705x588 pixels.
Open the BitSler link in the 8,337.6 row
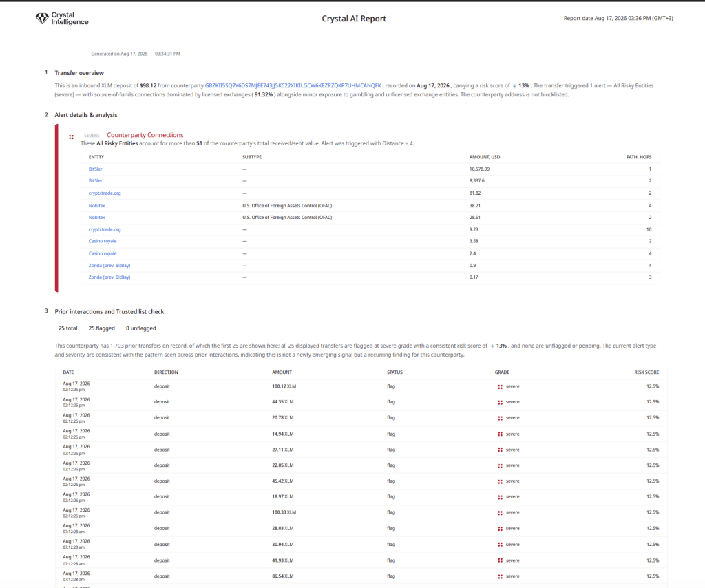click(95, 180)
